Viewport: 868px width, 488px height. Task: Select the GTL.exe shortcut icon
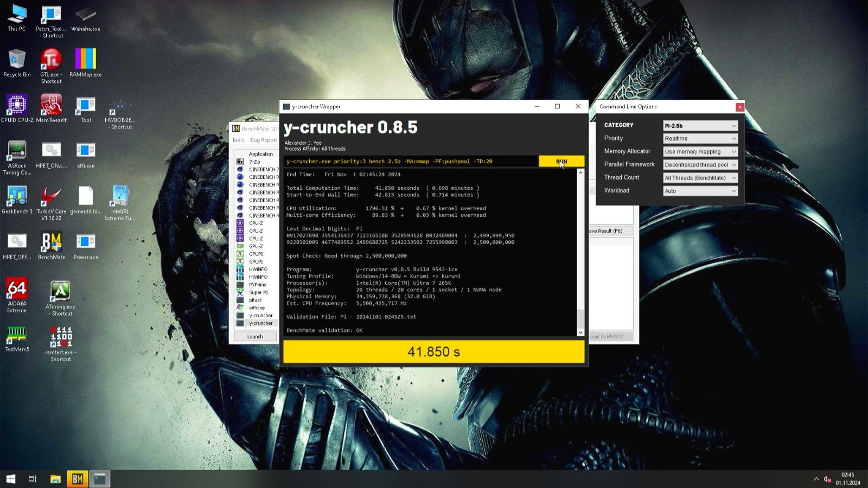[51, 67]
